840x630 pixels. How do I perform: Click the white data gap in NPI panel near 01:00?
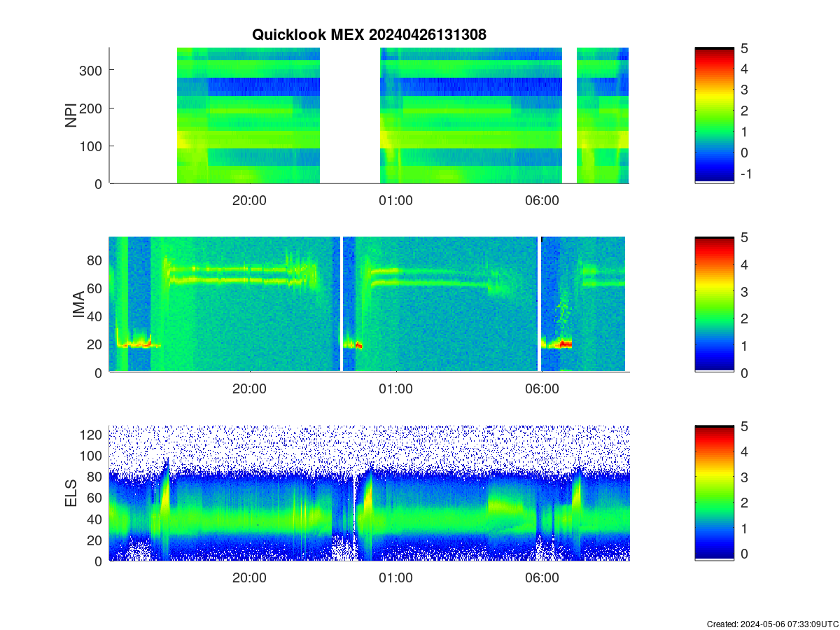(350, 115)
